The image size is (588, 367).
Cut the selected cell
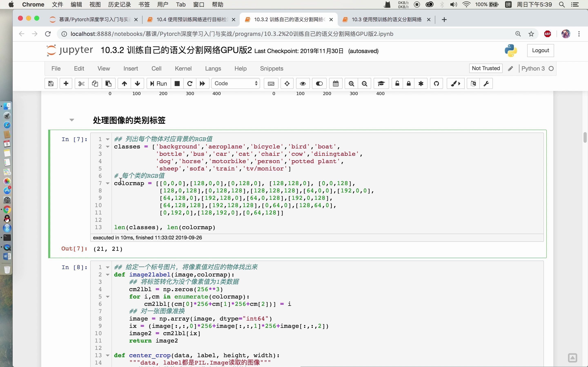click(81, 84)
